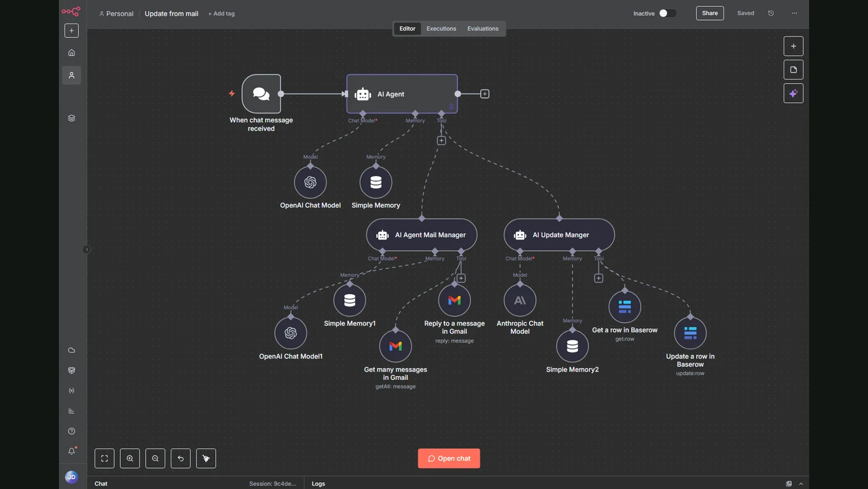Select the When chat message received trigger node
This screenshot has height=489, width=868.
tap(261, 94)
